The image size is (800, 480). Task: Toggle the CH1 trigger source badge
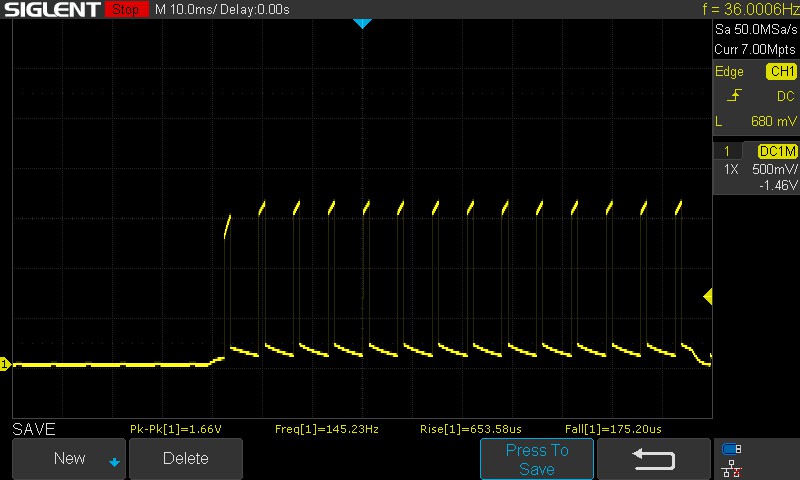[781, 72]
